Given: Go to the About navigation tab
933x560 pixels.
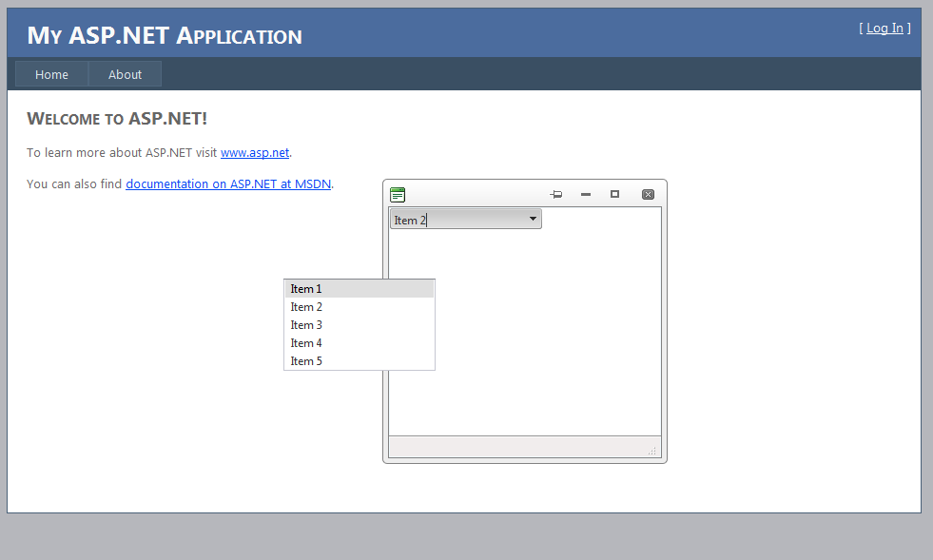Looking at the screenshot, I should tap(125, 74).
